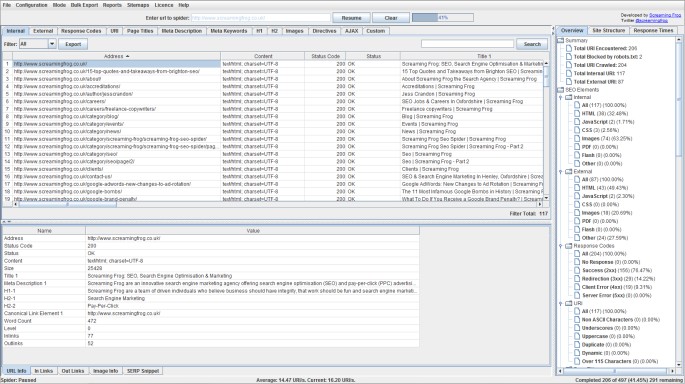Click the Resume button
685x384 pixels.
(x=351, y=18)
